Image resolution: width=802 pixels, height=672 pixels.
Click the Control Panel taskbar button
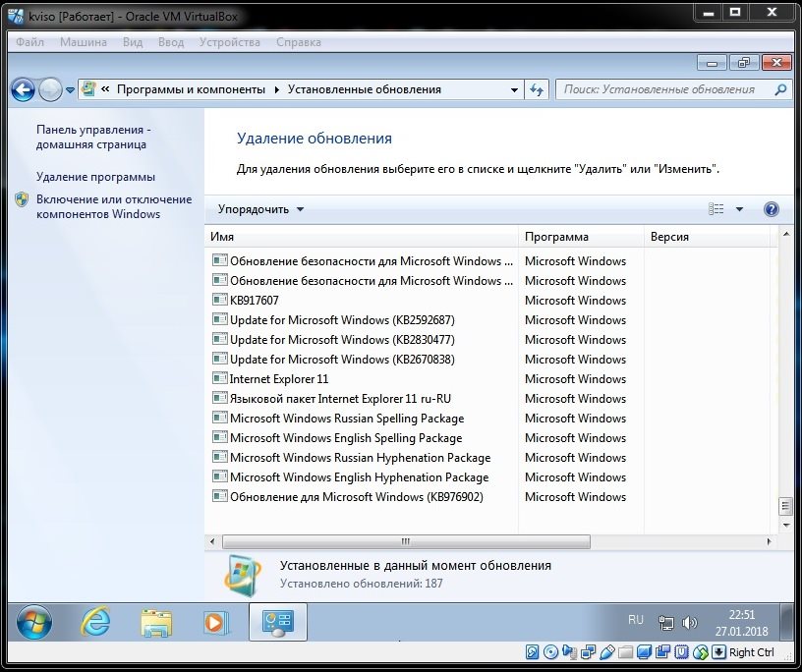click(x=278, y=622)
